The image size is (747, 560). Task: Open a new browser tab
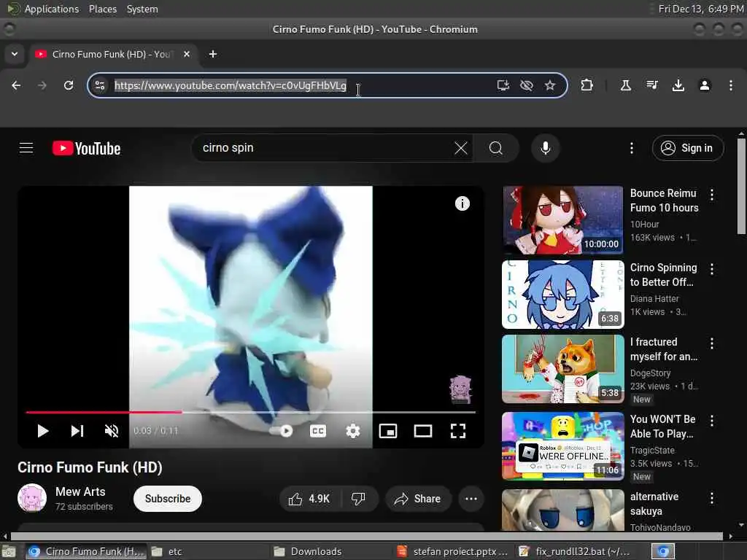click(x=213, y=54)
